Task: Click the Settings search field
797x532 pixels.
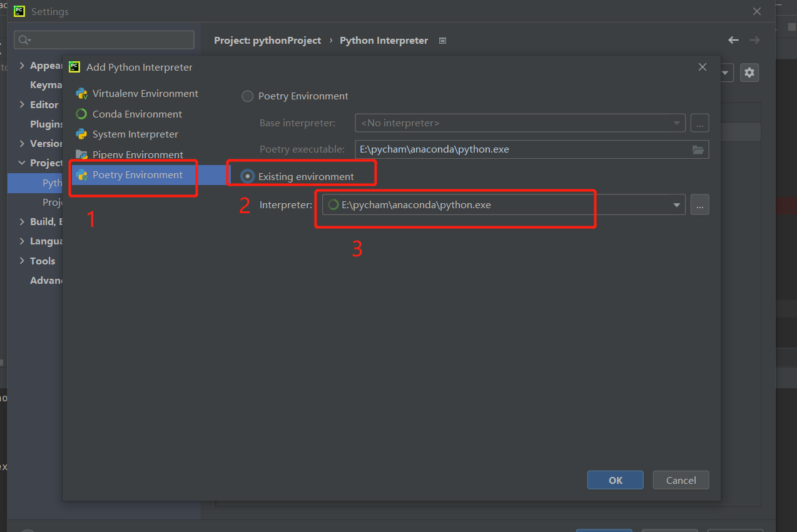Action: tap(104, 40)
